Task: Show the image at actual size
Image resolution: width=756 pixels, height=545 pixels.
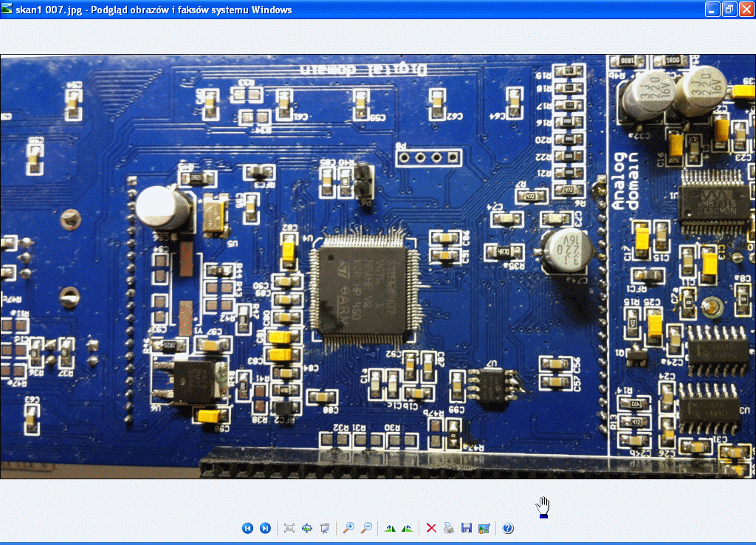Action: pos(307,528)
